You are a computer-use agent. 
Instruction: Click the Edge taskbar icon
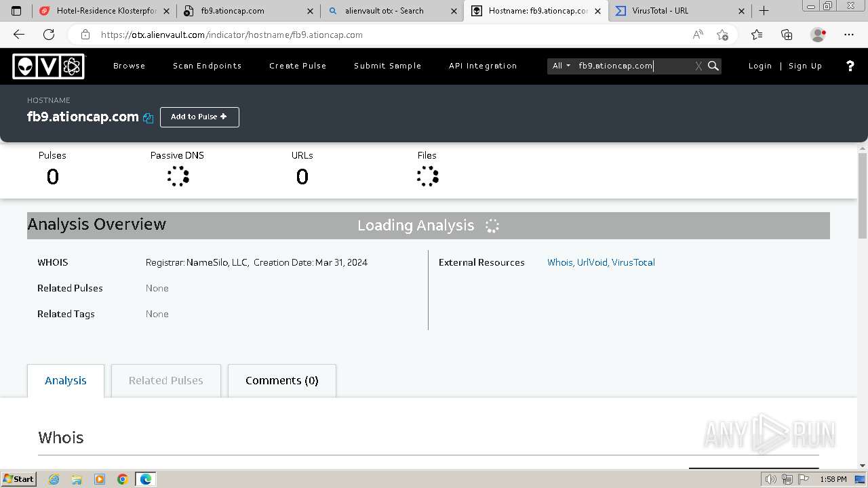point(146,479)
